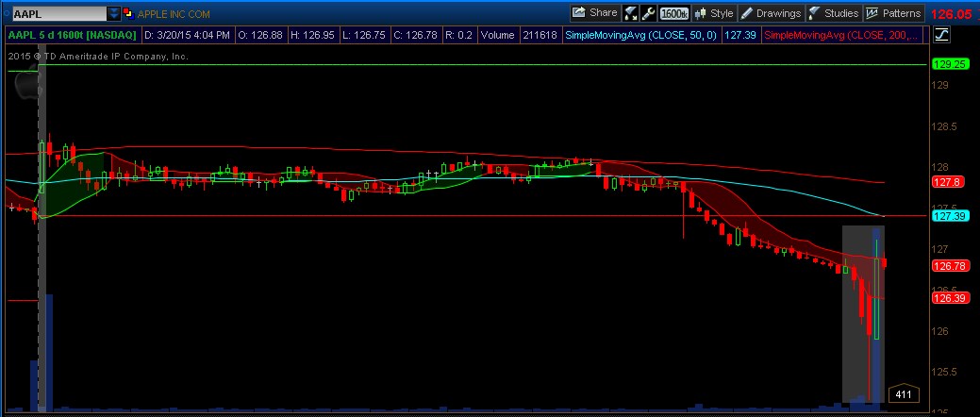Click the beaker quick study icon

pyautogui.click(x=630, y=13)
